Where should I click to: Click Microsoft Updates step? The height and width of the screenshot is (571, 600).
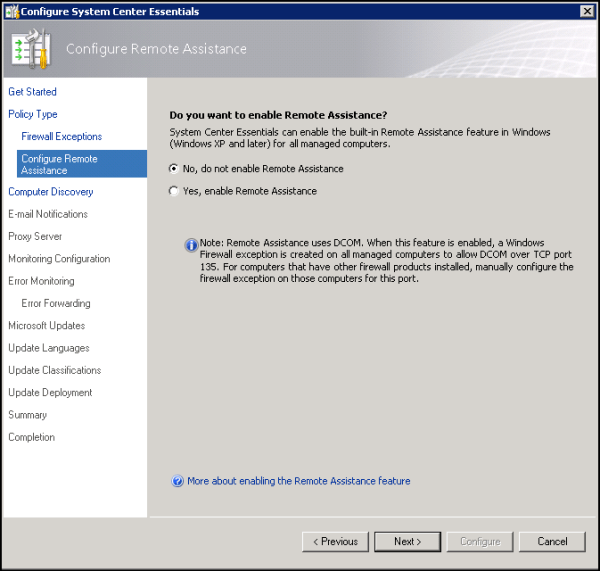(47, 326)
